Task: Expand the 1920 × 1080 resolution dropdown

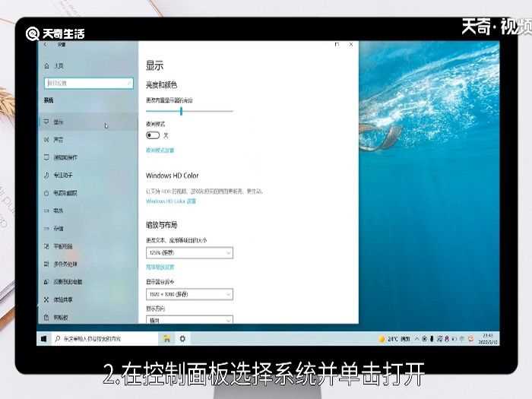Action: click(x=189, y=294)
